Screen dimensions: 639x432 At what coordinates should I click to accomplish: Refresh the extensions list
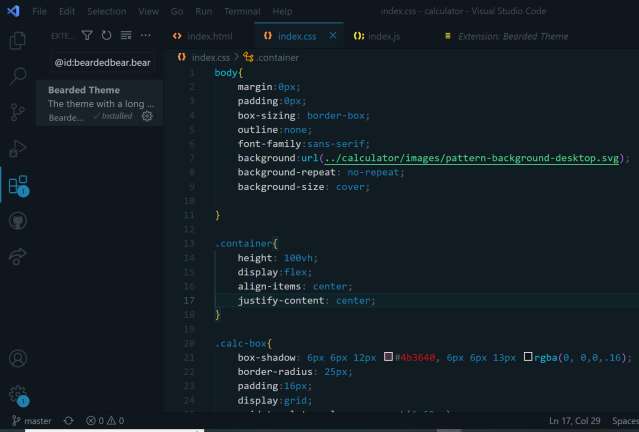tap(106, 35)
